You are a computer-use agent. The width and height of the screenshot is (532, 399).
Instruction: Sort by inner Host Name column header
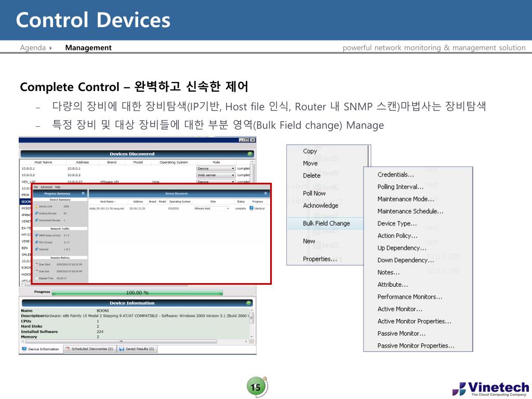tap(108, 202)
